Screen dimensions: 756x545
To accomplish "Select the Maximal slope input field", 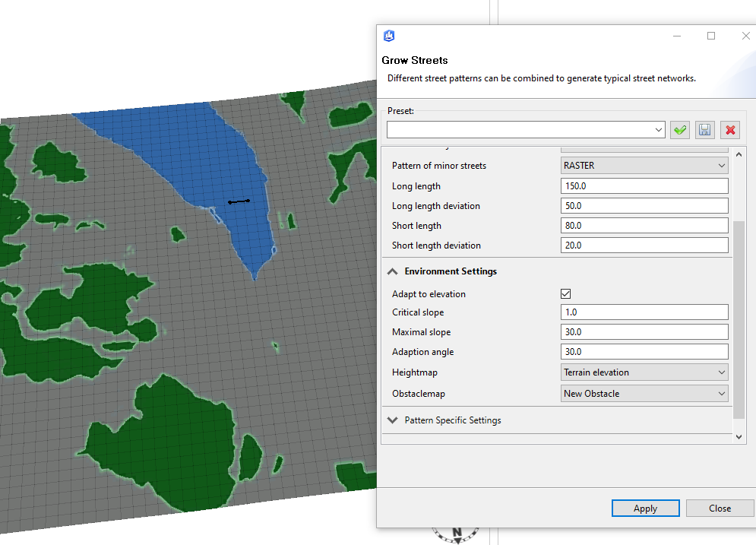I will tap(644, 331).
